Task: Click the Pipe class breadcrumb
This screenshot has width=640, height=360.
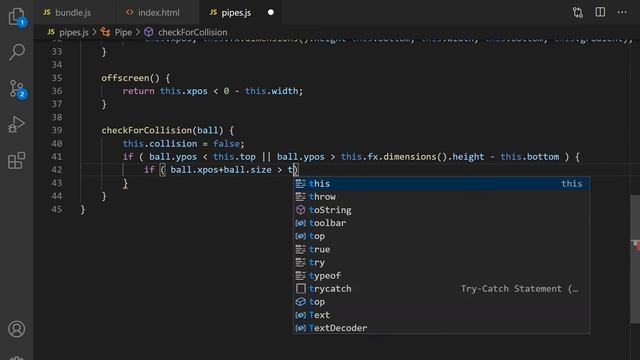Action: tap(123, 32)
